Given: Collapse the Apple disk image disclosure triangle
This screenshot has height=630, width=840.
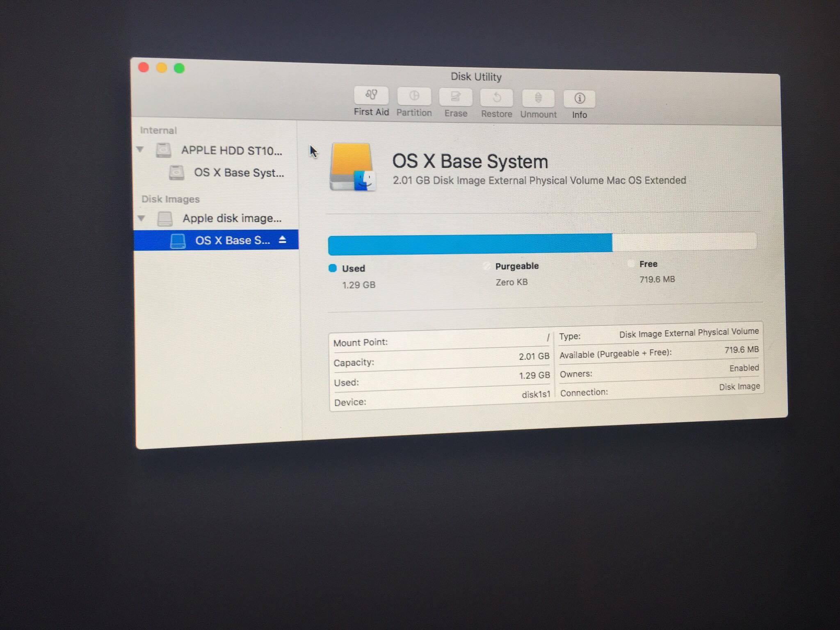Looking at the screenshot, I should (x=142, y=218).
